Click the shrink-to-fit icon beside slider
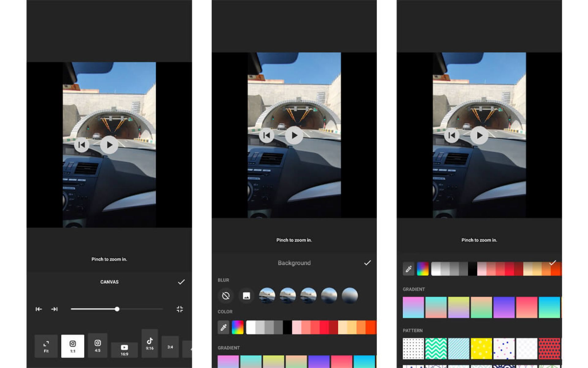This screenshot has height=368, width=588. [x=180, y=309]
